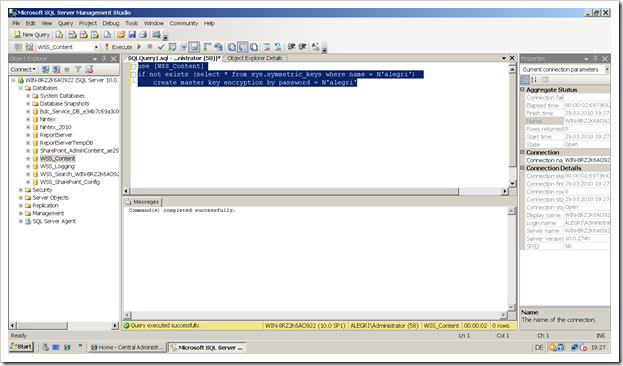Click Specify Values for Template Parameters icon
This screenshot has height=366, width=623.
pyautogui.click(x=315, y=47)
